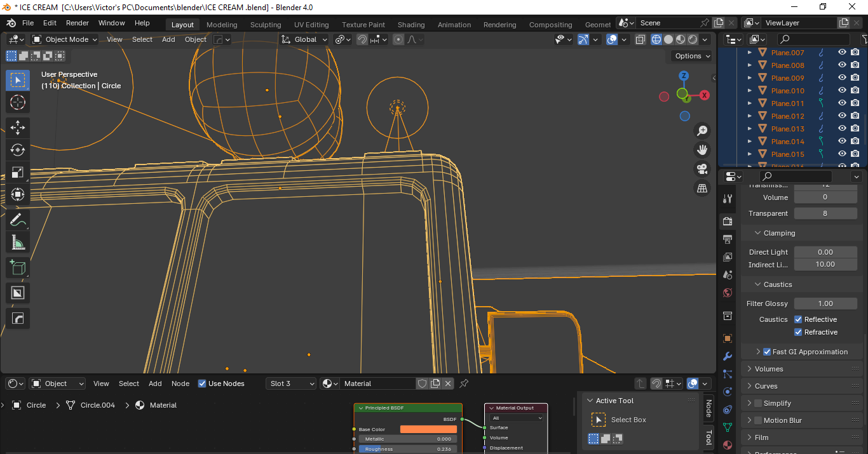Hide Plane.007 in viewport with eye icon

pyautogui.click(x=843, y=53)
